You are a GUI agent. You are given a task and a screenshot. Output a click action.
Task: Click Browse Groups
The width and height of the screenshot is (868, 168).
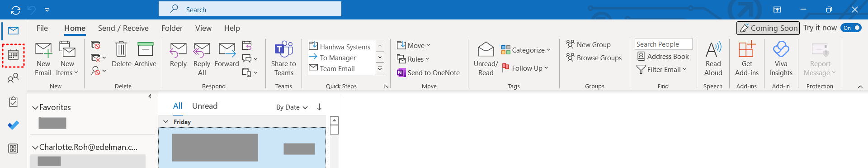tap(594, 58)
